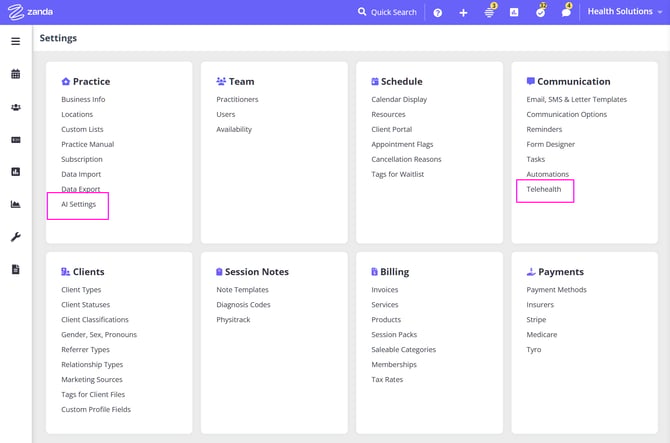The image size is (670, 443).
Task: Open the area chart icon in the sidebar
Action: pyautogui.click(x=15, y=204)
